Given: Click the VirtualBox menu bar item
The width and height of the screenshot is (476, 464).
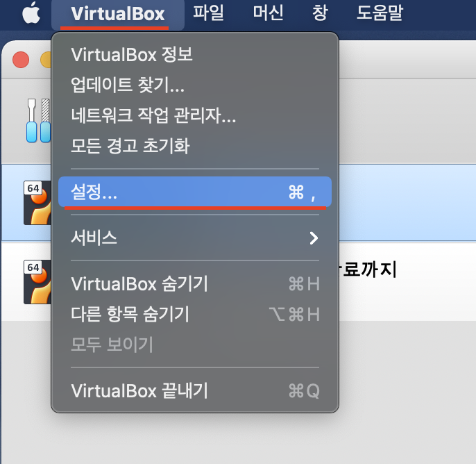Looking at the screenshot, I should (118, 14).
